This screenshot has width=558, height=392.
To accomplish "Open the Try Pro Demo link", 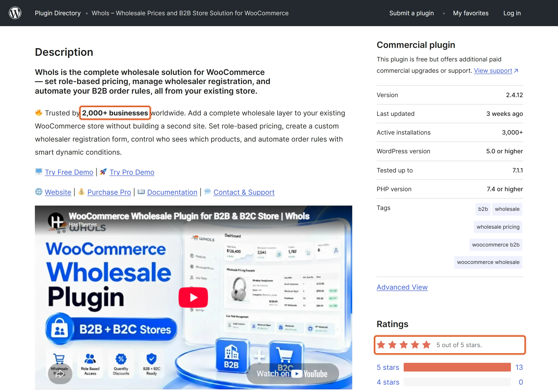I will (x=132, y=172).
